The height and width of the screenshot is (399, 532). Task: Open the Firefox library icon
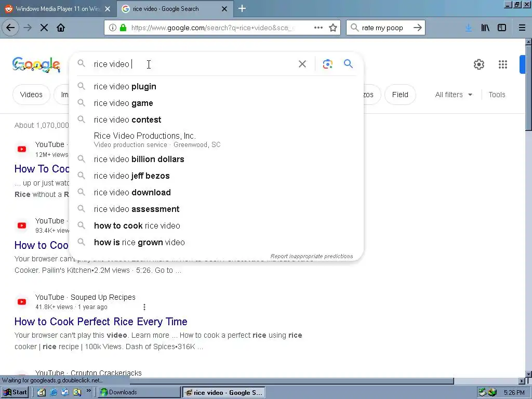(485, 28)
